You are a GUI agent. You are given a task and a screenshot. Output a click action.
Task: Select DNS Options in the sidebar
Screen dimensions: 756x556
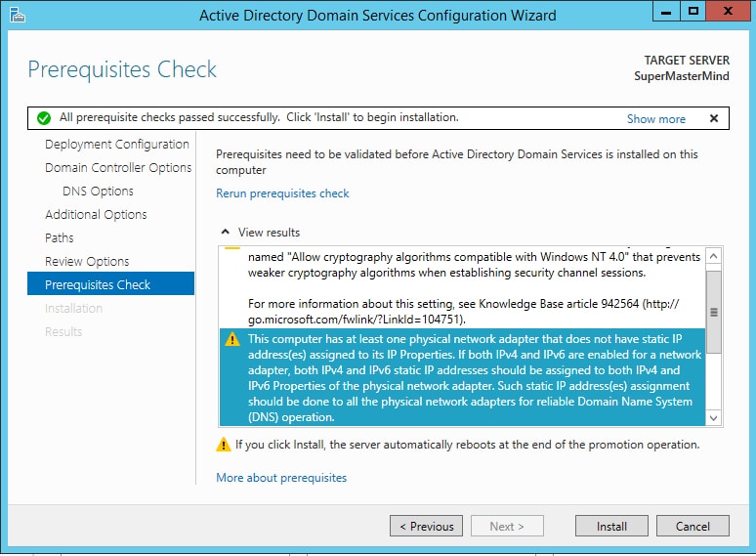coord(98,191)
